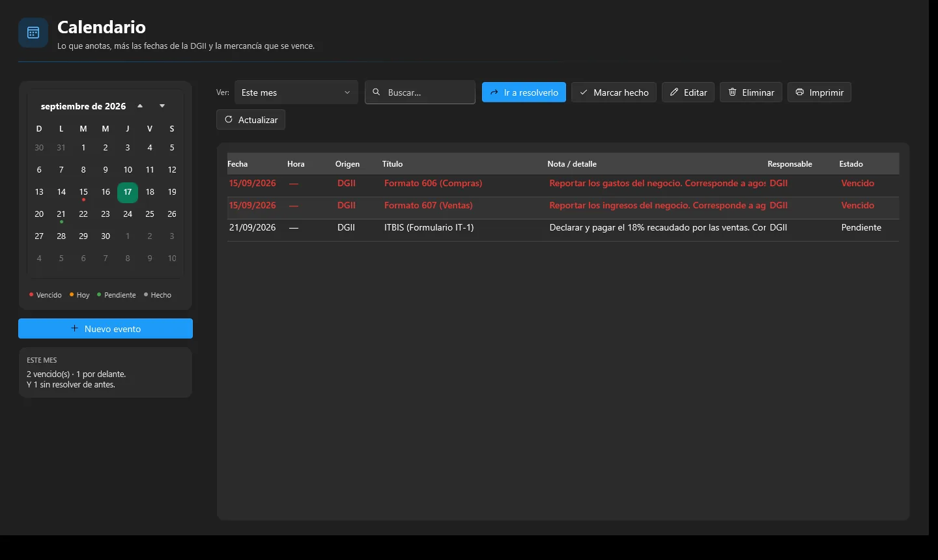The height and width of the screenshot is (560, 938).
Task: Click the 'Ir a resolverlo' button
Action: 524,92
